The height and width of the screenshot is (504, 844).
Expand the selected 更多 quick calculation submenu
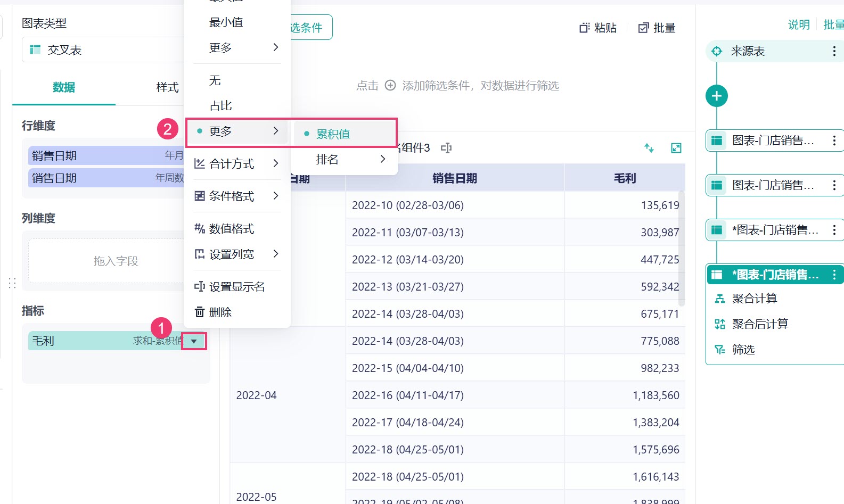pyautogui.click(x=237, y=131)
